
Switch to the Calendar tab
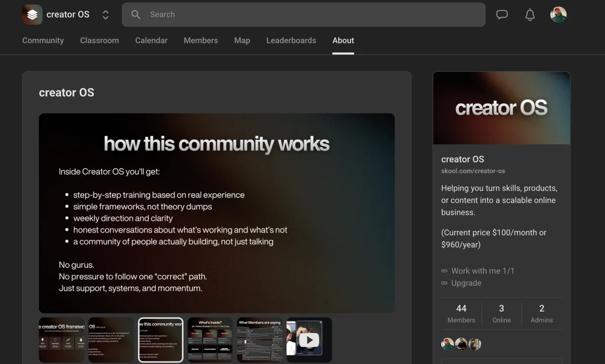[151, 40]
